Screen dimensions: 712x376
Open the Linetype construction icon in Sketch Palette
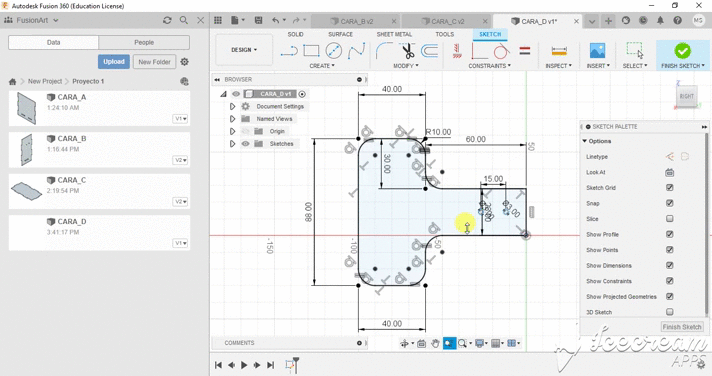click(670, 157)
